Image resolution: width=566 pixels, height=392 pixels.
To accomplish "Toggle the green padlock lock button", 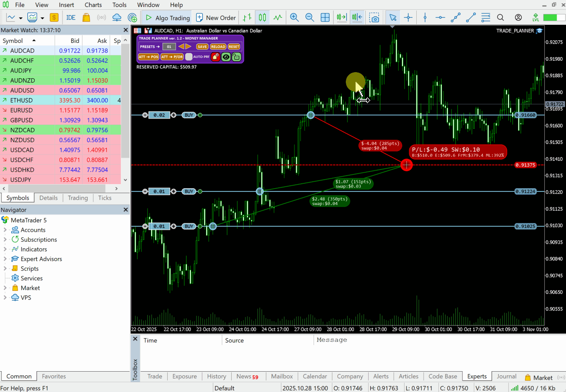I will pos(237,57).
